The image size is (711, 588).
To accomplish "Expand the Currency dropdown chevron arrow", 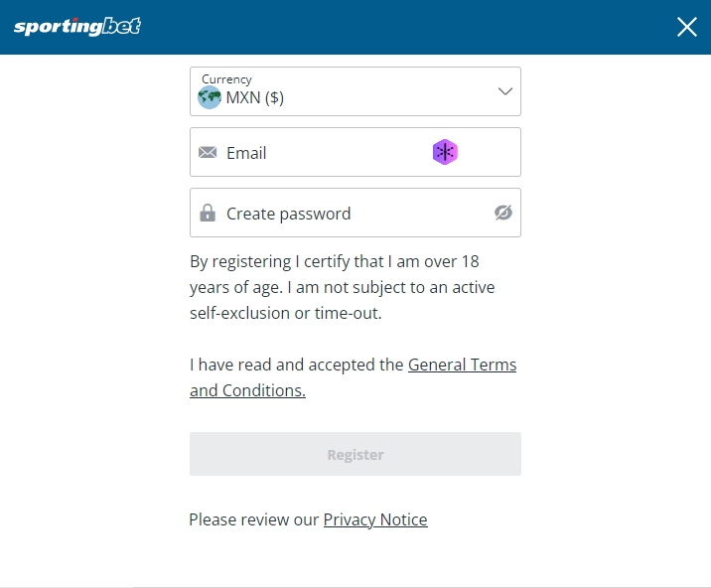I will 504,91.
